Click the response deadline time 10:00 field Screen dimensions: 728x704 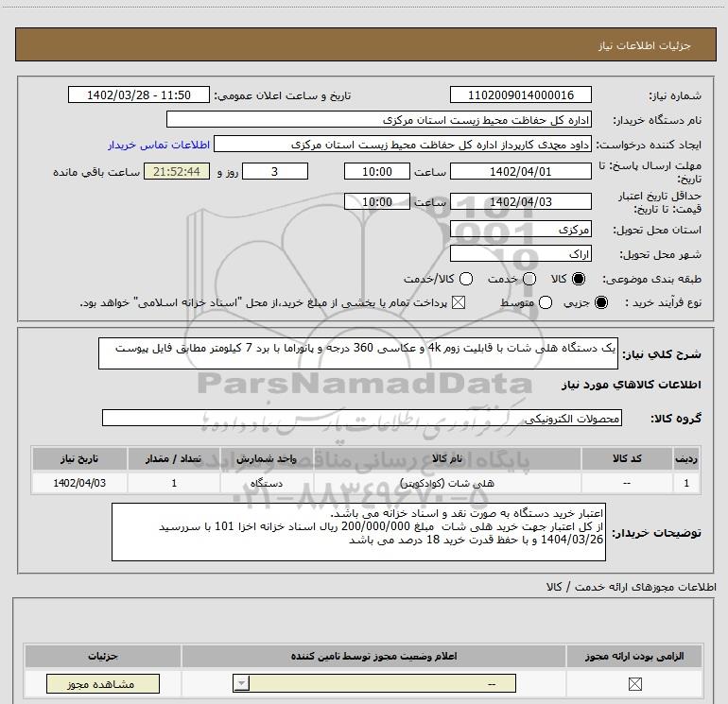377,171
